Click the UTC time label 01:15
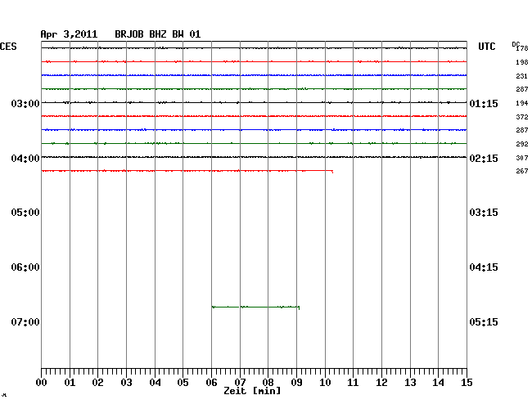This screenshot has width=532, height=404. 484,104
